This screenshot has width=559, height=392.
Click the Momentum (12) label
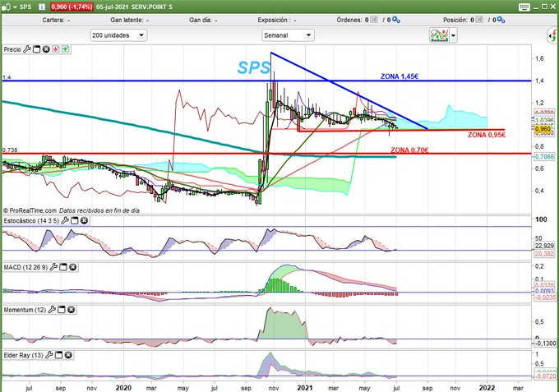[25, 310]
